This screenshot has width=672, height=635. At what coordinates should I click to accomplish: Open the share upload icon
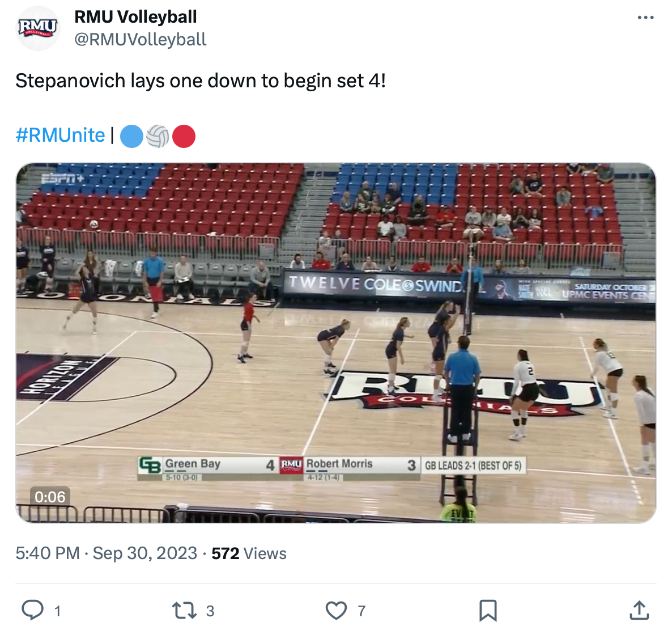pyautogui.click(x=639, y=610)
